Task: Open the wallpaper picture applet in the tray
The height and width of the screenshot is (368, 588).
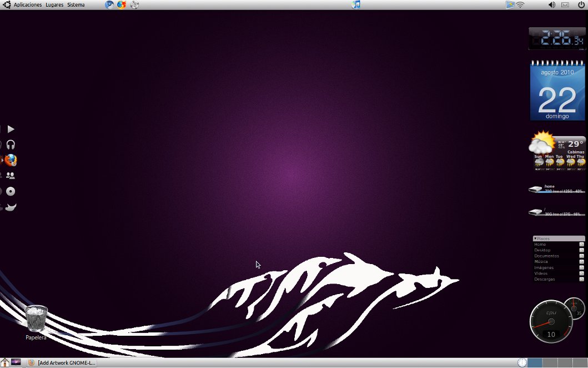Action: point(510,5)
